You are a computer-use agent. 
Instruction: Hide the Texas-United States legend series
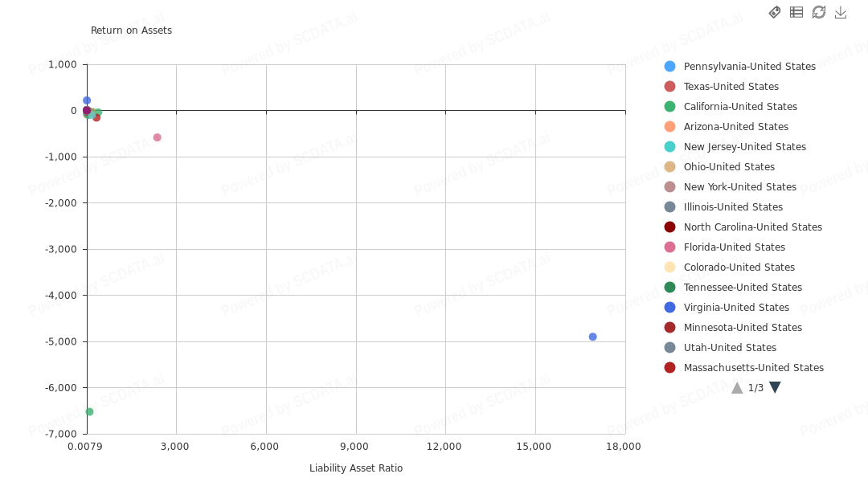click(x=731, y=87)
